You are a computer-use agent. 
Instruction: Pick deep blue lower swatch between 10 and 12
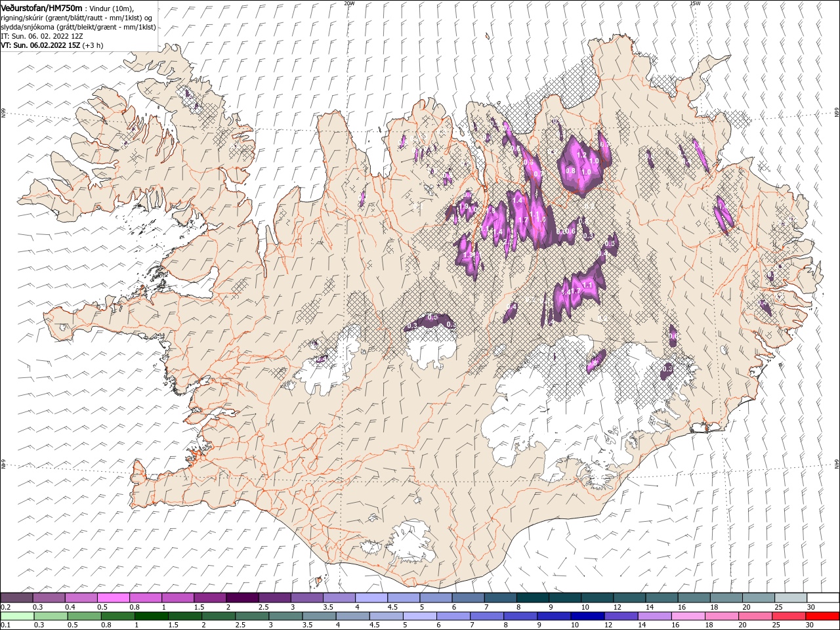point(587,616)
